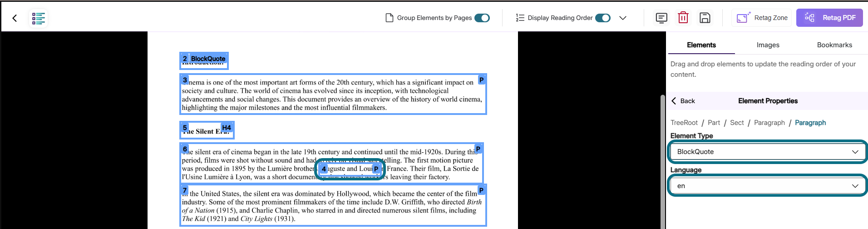Click the red trash delete icon

[683, 18]
